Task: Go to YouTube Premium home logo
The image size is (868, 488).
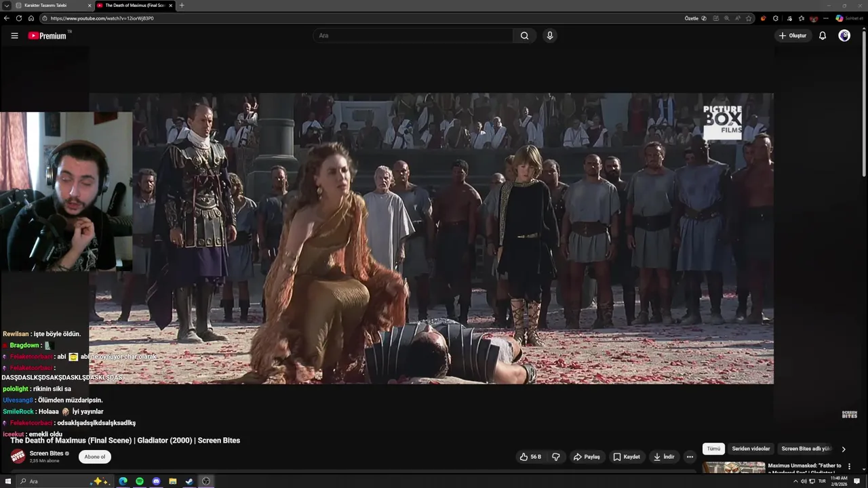Action: coord(49,36)
